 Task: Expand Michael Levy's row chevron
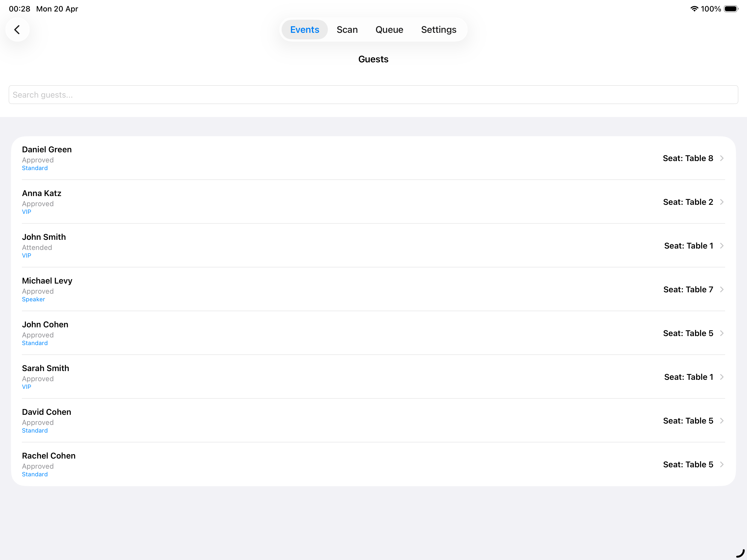coord(721,290)
